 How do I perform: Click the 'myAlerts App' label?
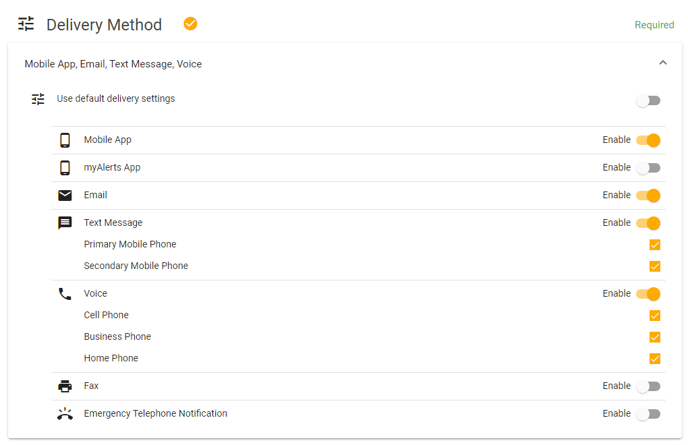pyautogui.click(x=112, y=167)
